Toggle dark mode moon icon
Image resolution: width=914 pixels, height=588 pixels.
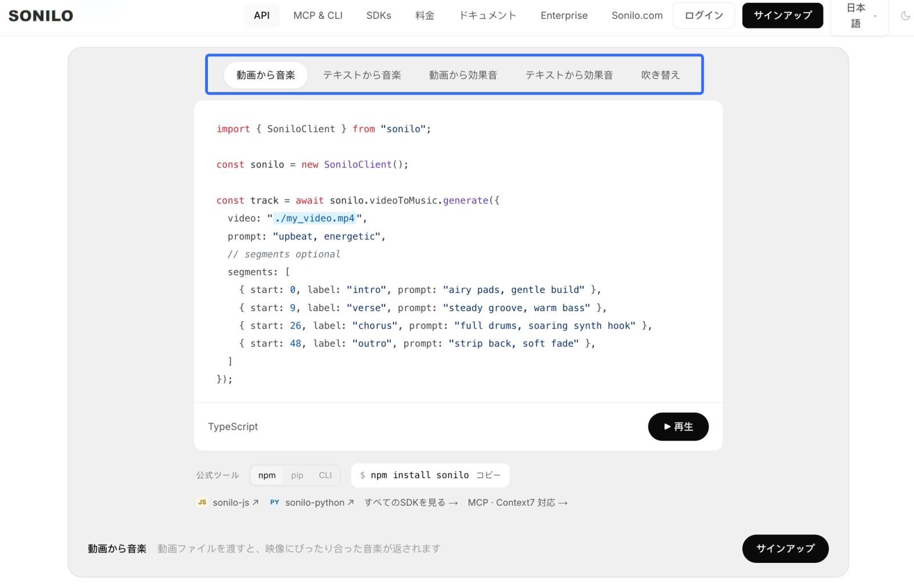point(905,16)
